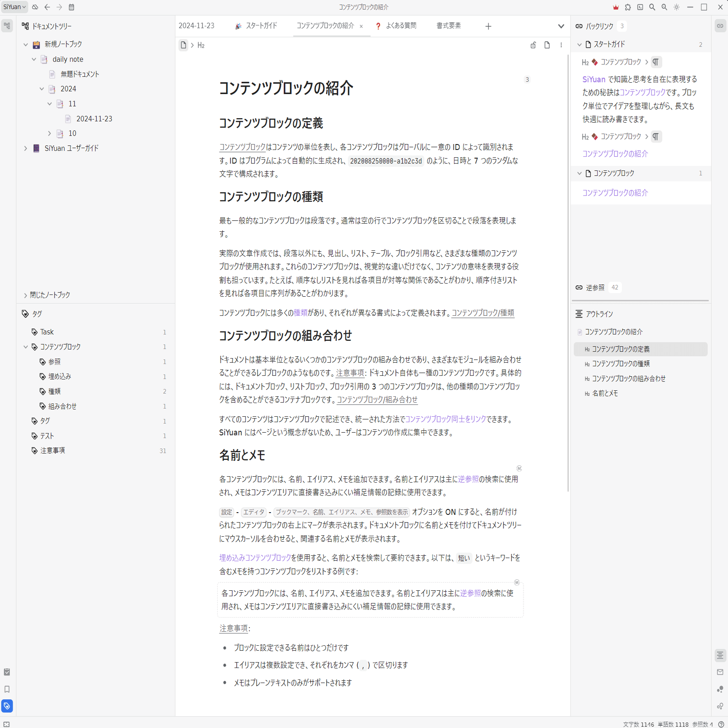Open daily note calendar icon
Screen dimensions: 728x728
click(71, 7)
